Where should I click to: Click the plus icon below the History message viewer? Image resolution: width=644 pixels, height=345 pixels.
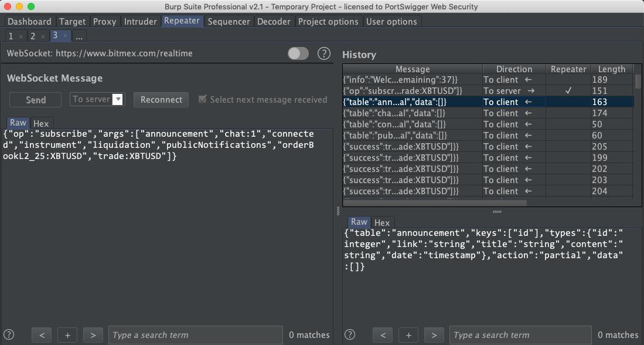tap(408, 334)
